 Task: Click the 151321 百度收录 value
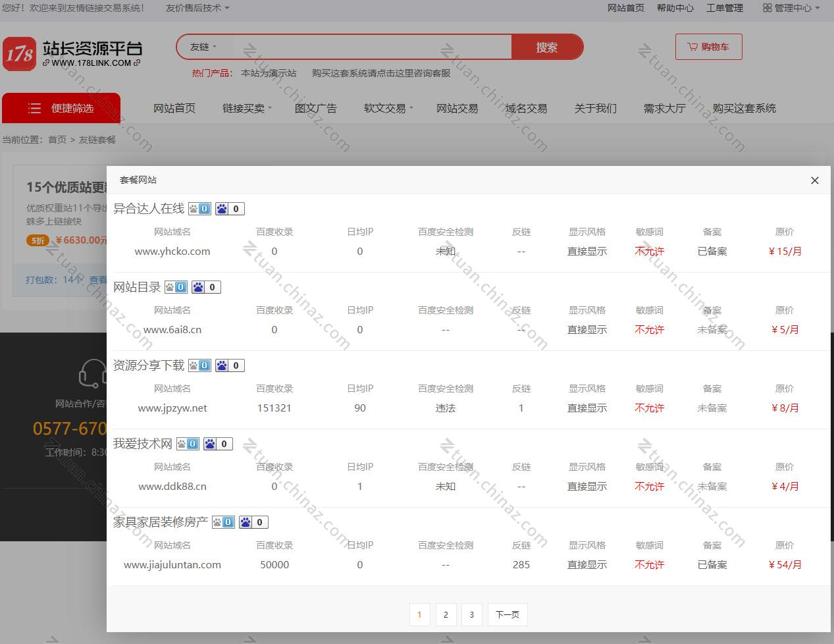(x=274, y=408)
